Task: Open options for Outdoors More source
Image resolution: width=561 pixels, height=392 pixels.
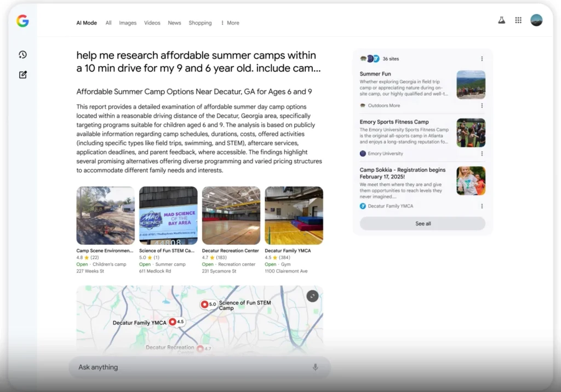Action: point(482,106)
